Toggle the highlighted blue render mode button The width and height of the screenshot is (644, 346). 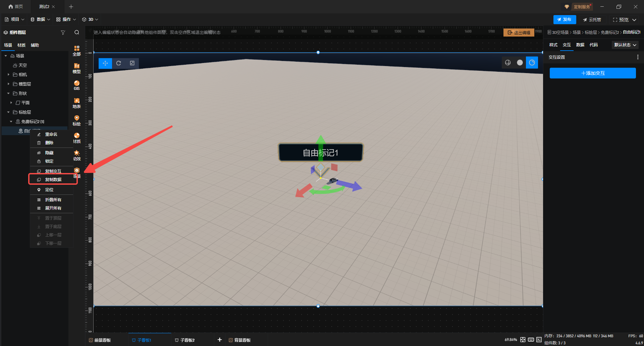tap(532, 63)
